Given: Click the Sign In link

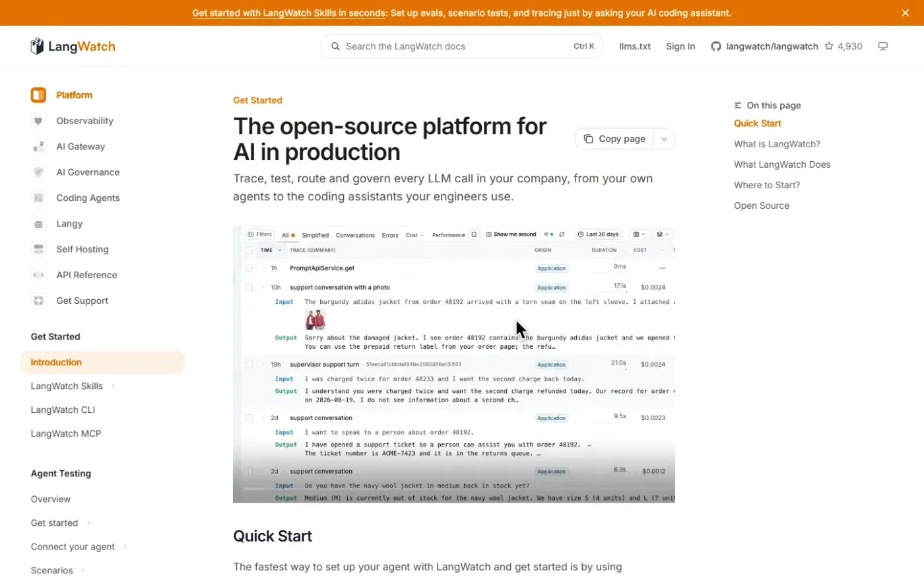Looking at the screenshot, I should tap(680, 46).
